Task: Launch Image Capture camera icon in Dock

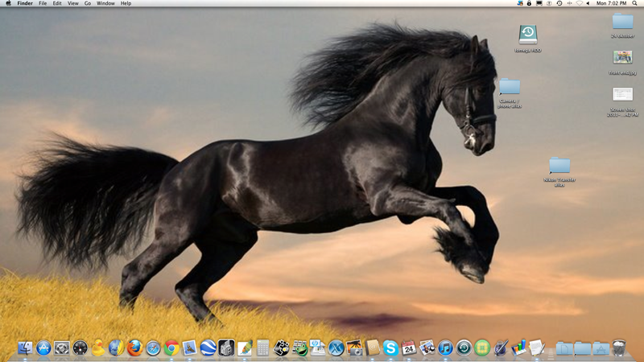Action: 354,348
